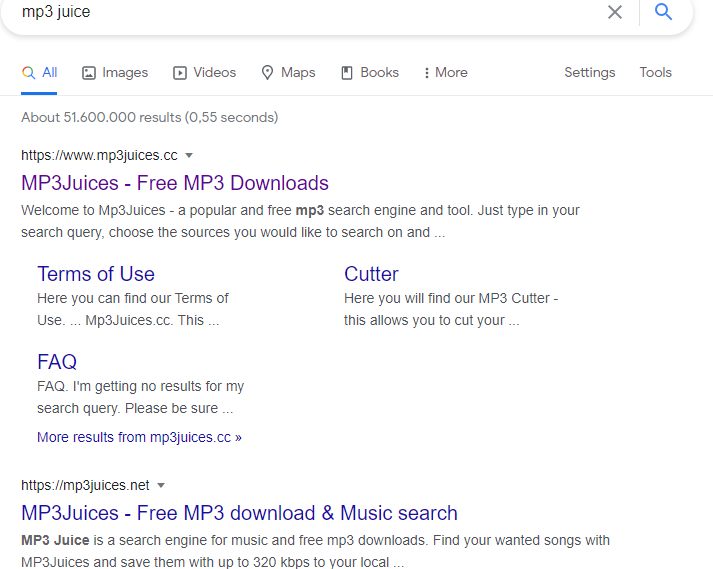The height and width of the screenshot is (569, 713).
Task: Open the Cutter sitelink
Action: point(371,274)
